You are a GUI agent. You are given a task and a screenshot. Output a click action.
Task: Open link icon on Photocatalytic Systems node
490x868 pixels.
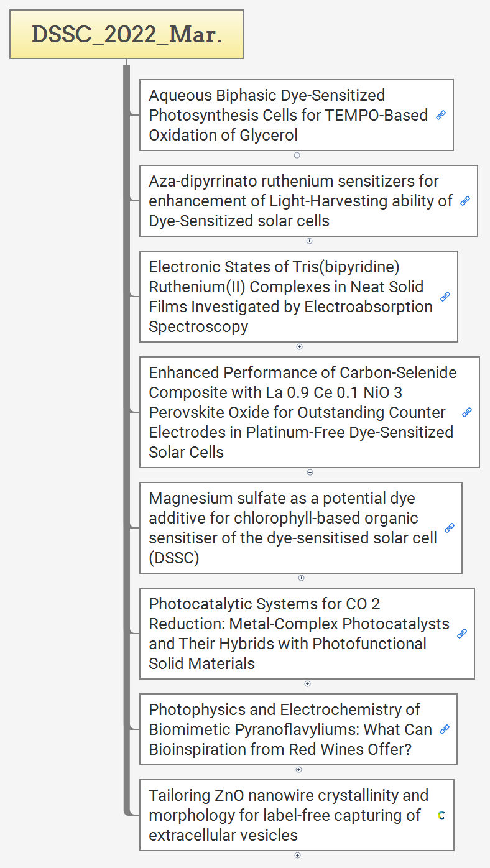click(462, 634)
